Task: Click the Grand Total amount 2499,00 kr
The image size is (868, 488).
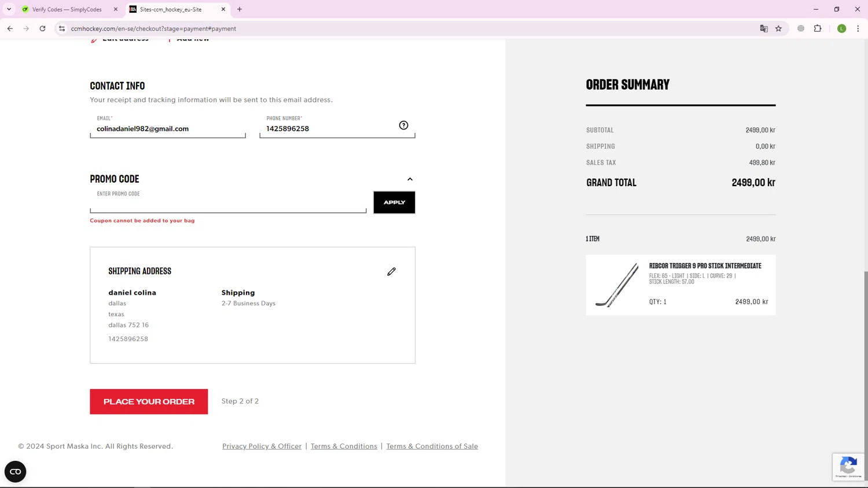Action: click(753, 183)
